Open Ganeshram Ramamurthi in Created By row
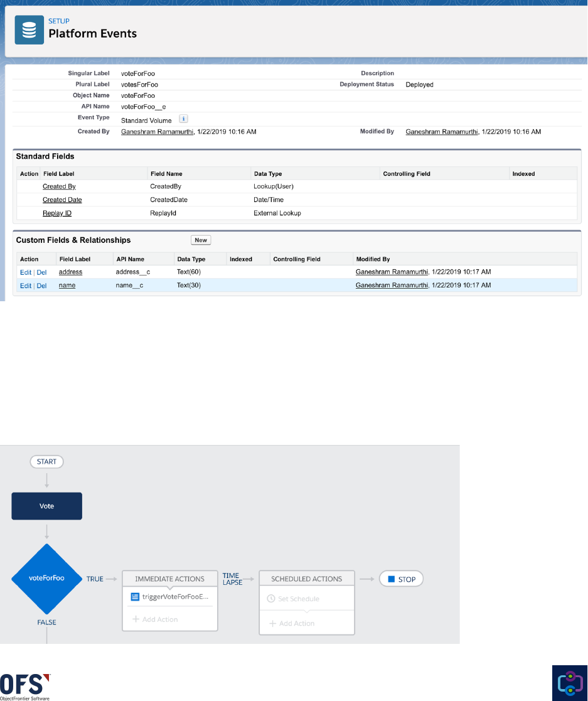 pos(158,131)
